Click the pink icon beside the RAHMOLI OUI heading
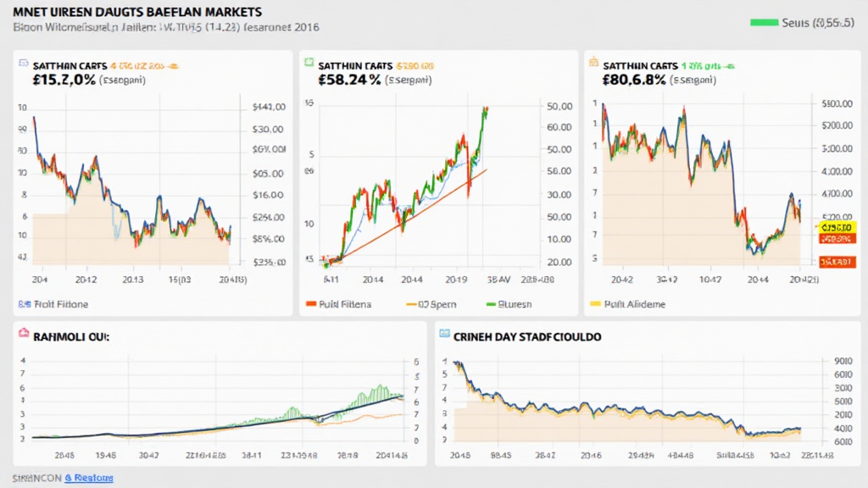868x488 pixels. click(x=22, y=336)
